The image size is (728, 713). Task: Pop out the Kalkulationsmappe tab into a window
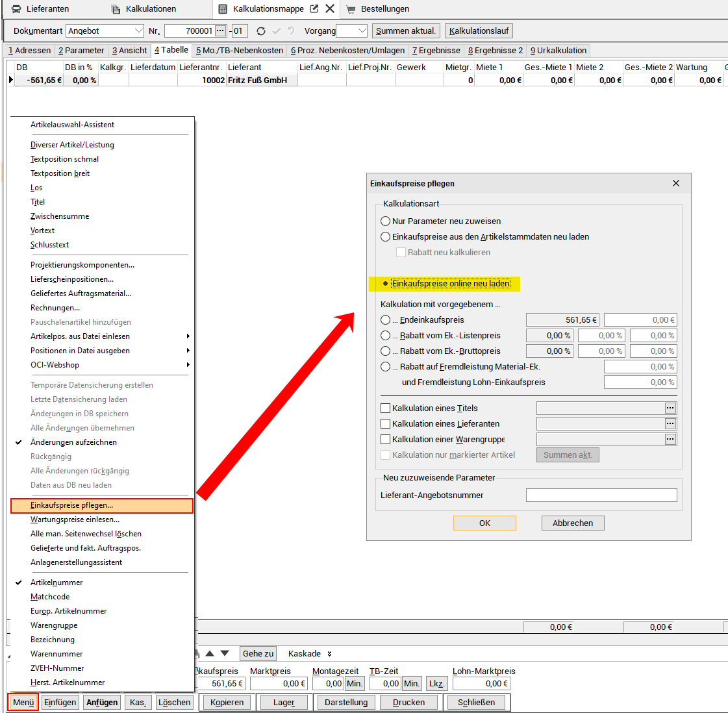coord(314,9)
